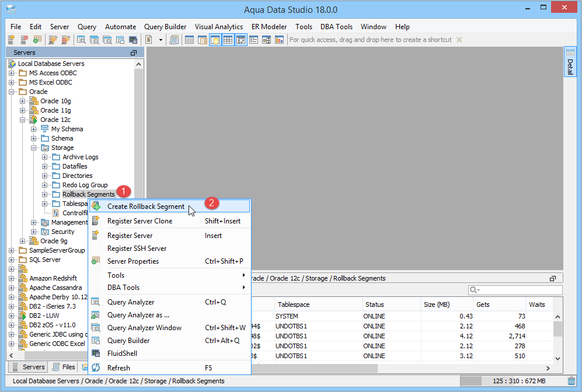Open the Query Builder menu
This screenshot has height=392, width=582.
pos(165,27)
